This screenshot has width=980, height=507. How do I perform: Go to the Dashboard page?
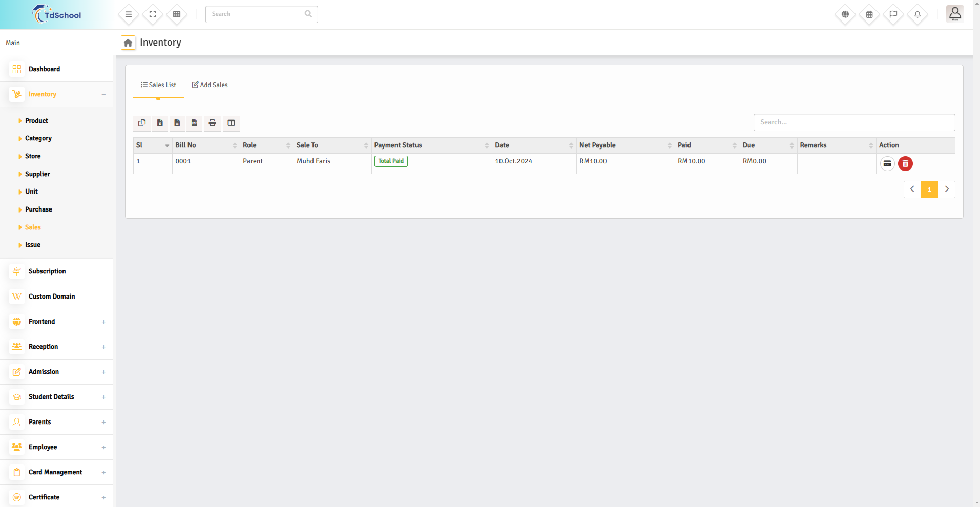(44, 69)
